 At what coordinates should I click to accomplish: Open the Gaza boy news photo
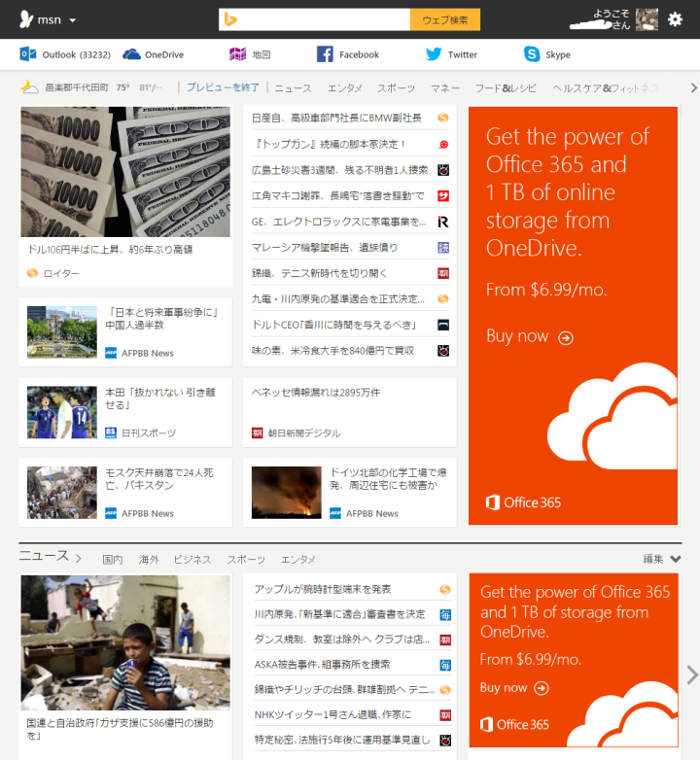[x=125, y=642]
